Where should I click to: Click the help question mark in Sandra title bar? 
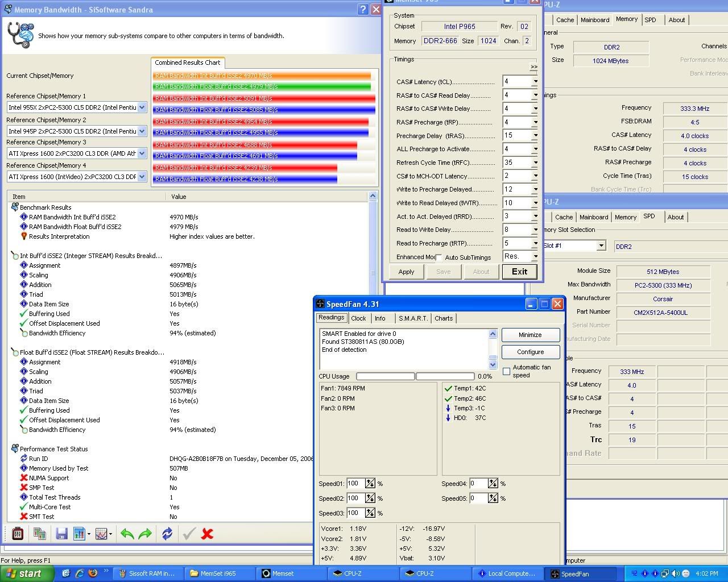(x=363, y=9)
